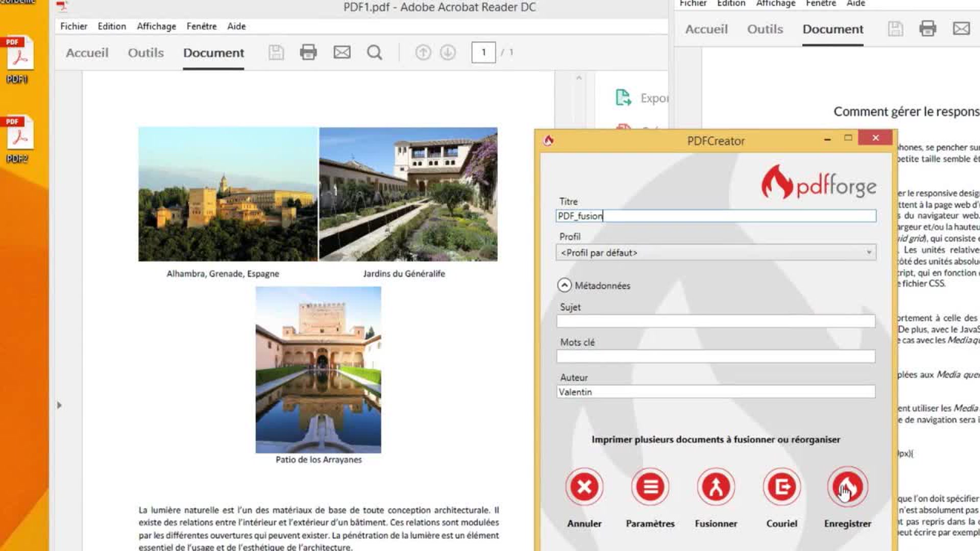Select the Accueil tab in right window

tap(706, 29)
